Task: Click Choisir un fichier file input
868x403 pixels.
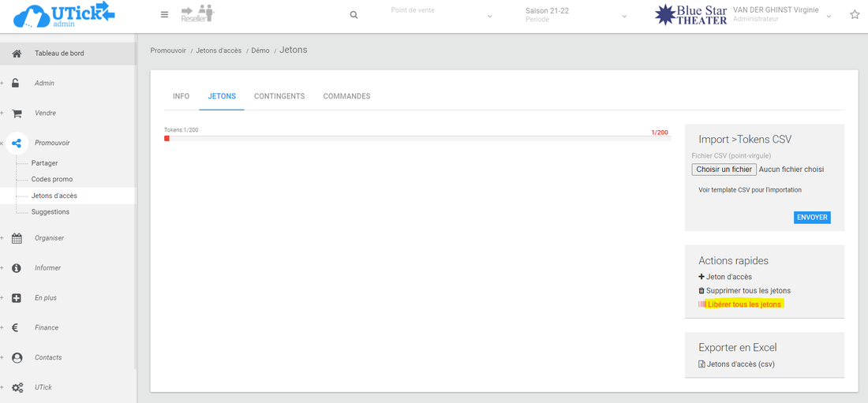Action: pos(724,170)
